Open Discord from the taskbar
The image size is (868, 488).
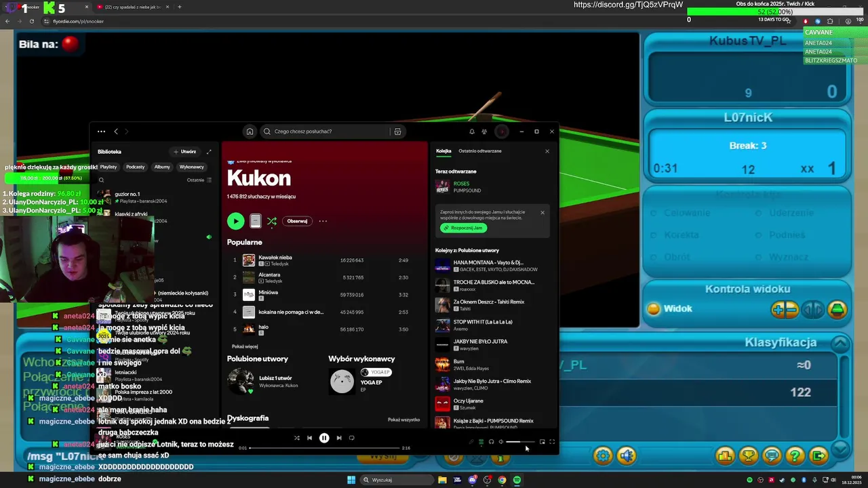[x=472, y=480]
